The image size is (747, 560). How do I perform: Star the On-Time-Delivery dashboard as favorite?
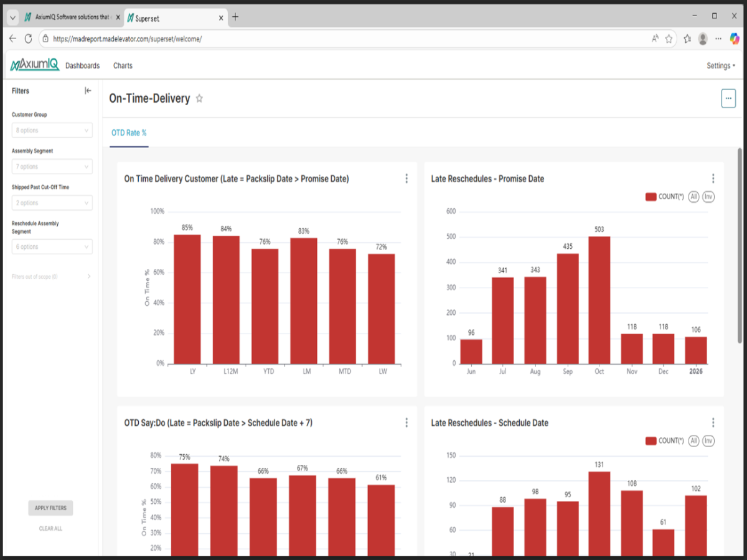point(199,98)
